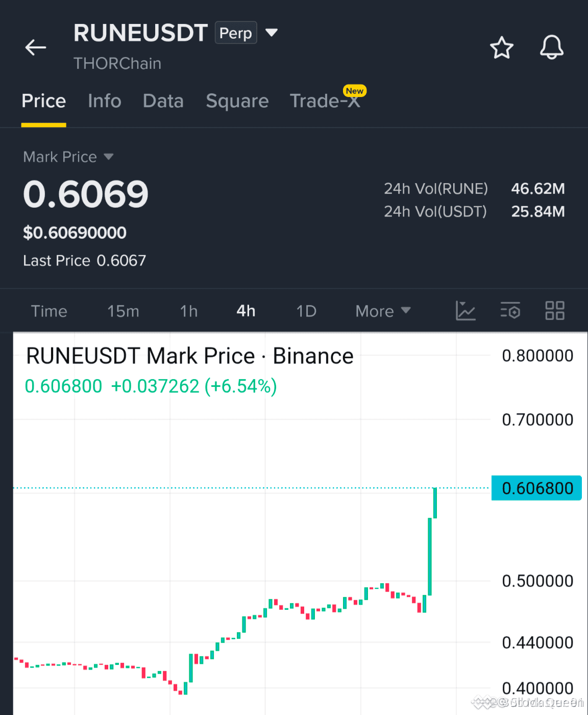Set a price alert bell
588x715 pixels.
552,47
